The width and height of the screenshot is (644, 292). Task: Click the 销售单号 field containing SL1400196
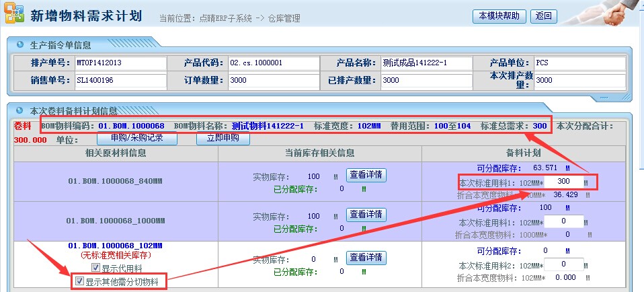(x=120, y=80)
